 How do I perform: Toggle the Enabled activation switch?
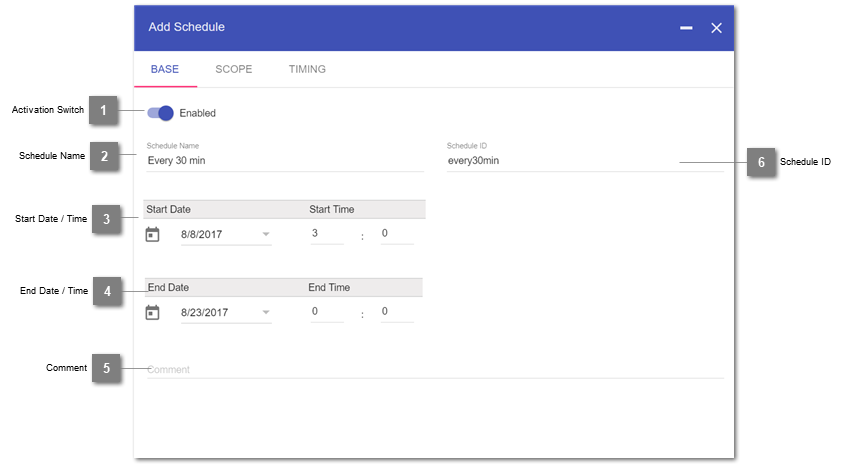(x=161, y=113)
